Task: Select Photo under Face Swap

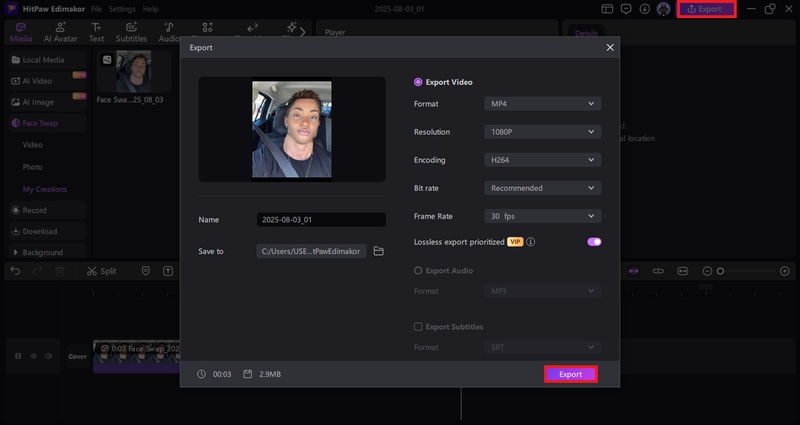Action: click(x=33, y=167)
